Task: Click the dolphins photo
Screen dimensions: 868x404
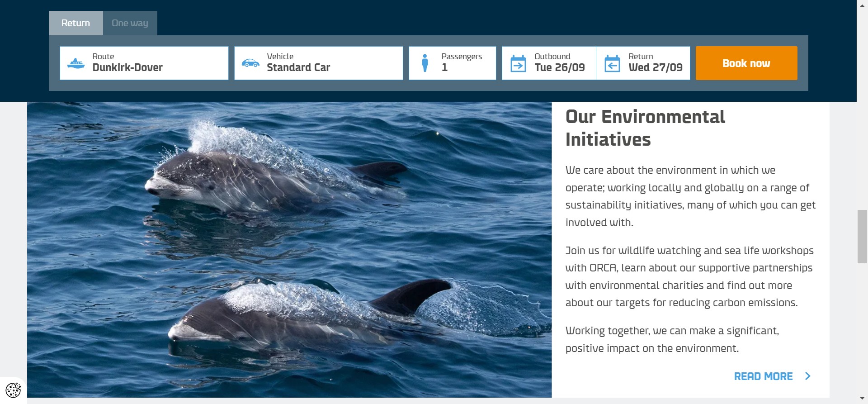Action: (x=289, y=249)
